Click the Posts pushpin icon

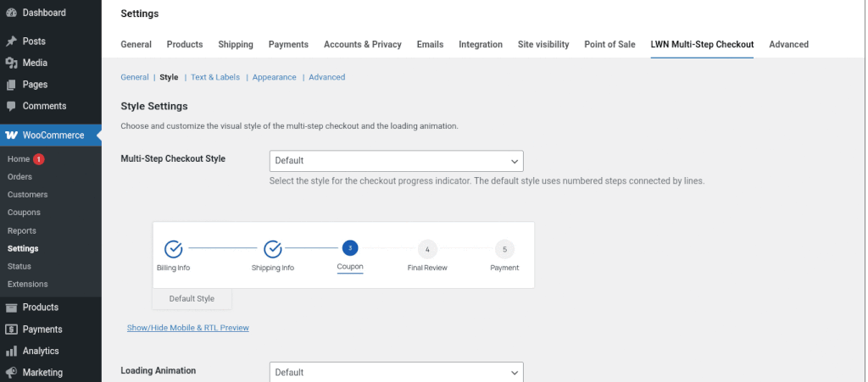[x=11, y=42]
